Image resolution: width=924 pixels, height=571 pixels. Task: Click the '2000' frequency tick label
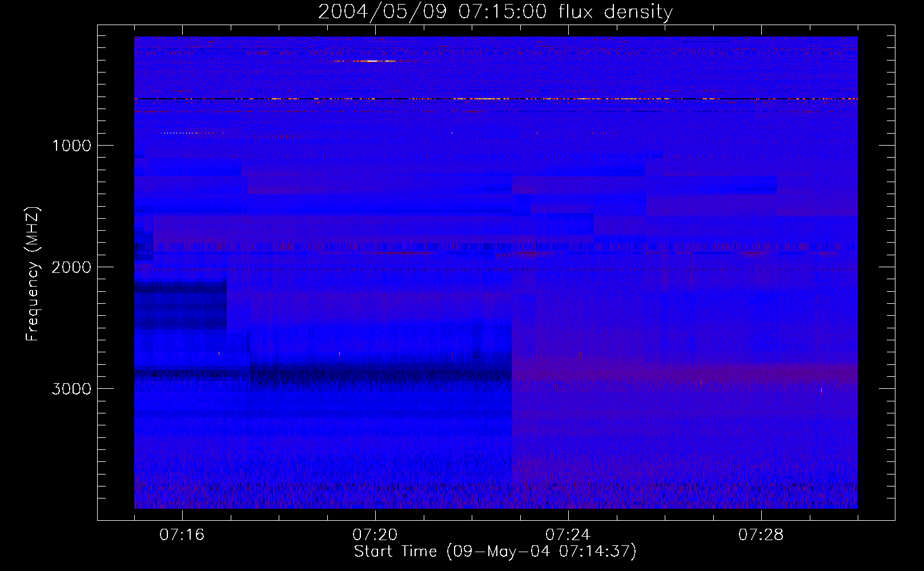71,267
